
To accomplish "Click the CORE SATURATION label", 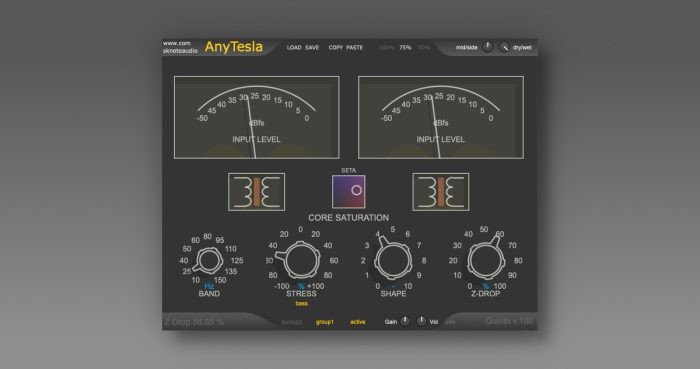I will point(349,218).
